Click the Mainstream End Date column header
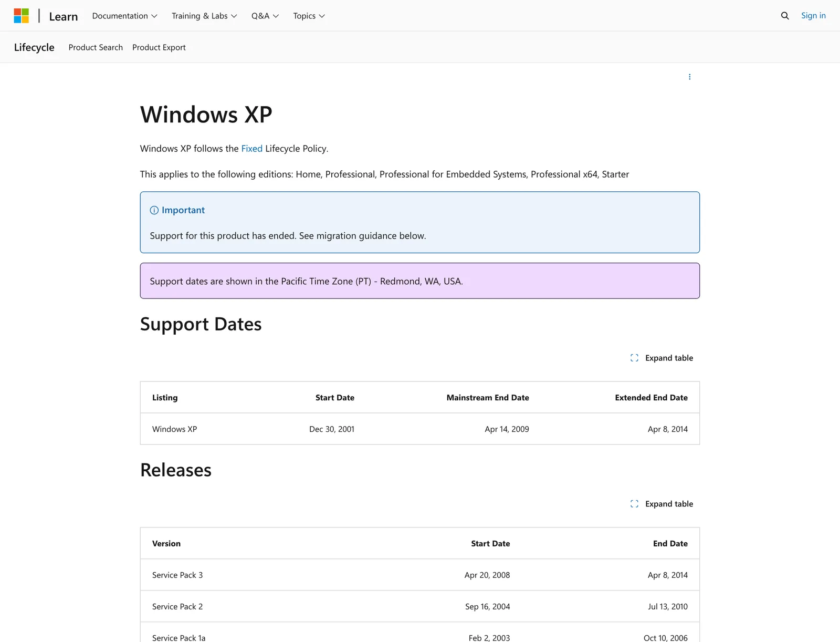Viewport: 840px width, 642px height. (488, 398)
